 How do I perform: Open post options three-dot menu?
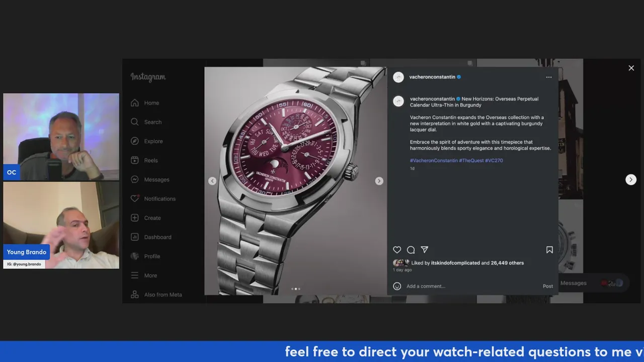point(549,77)
